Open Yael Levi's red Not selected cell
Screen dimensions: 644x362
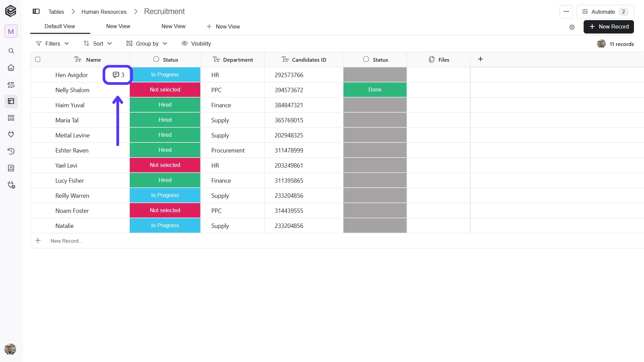[165, 165]
